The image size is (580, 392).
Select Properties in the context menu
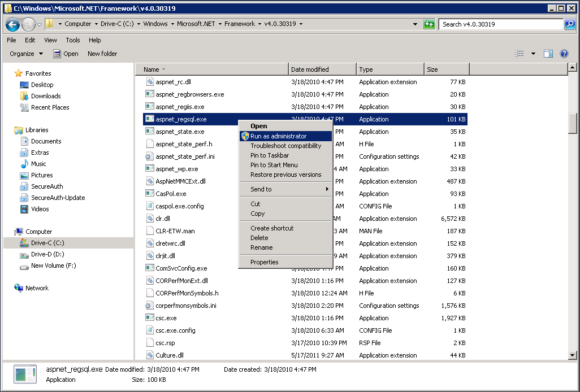click(x=264, y=262)
